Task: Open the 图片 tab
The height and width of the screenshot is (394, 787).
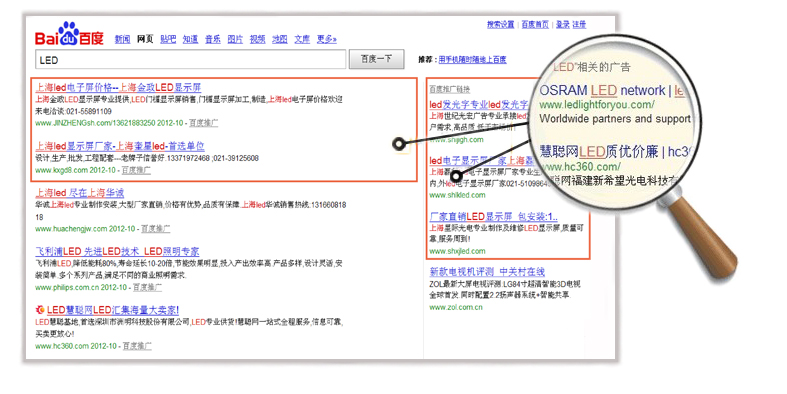Action: tap(235, 39)
